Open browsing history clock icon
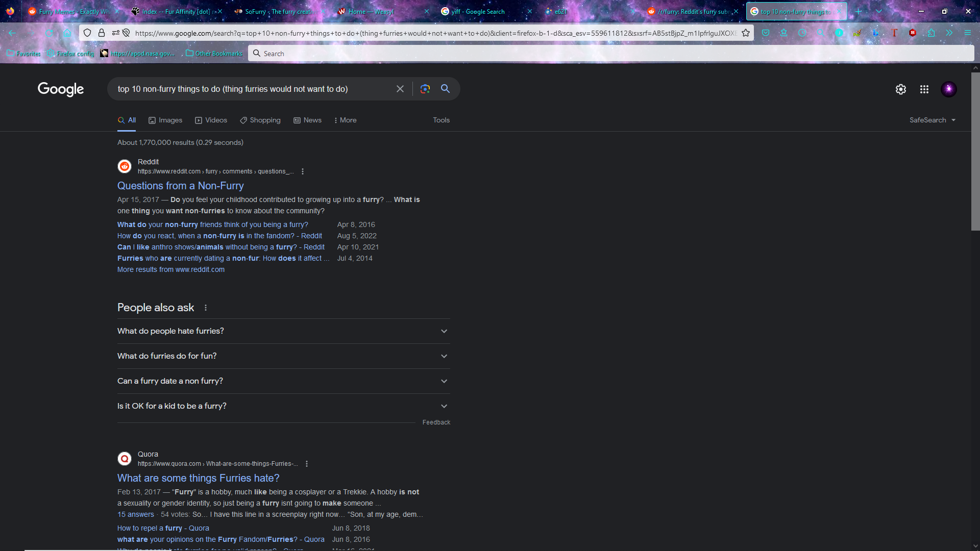 point(802,33)
